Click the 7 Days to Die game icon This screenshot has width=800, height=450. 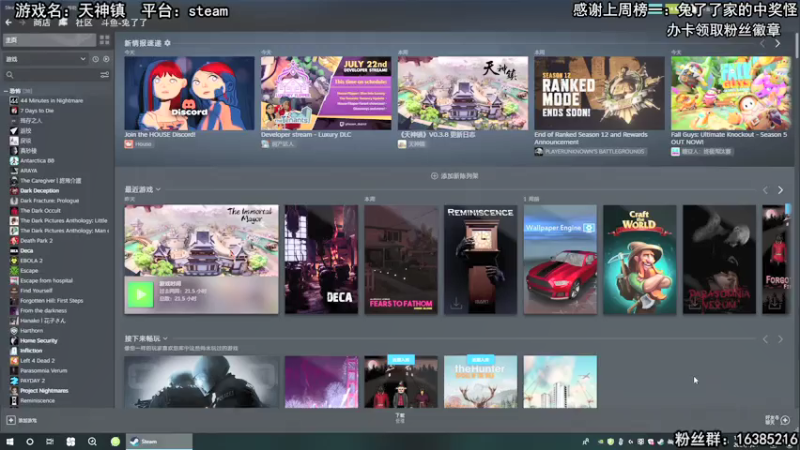[14, 111]
